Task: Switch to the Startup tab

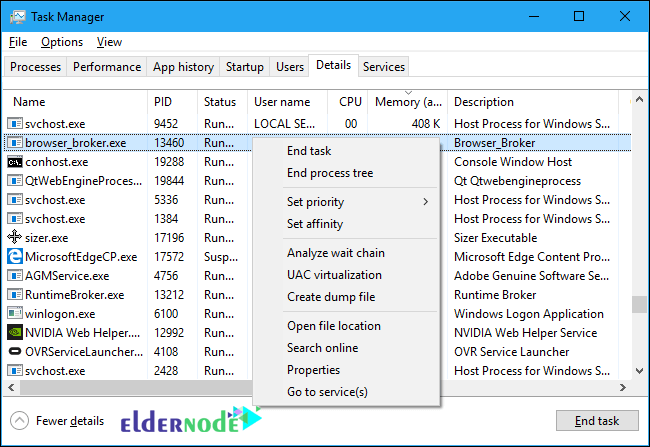Action: point(245,67)
